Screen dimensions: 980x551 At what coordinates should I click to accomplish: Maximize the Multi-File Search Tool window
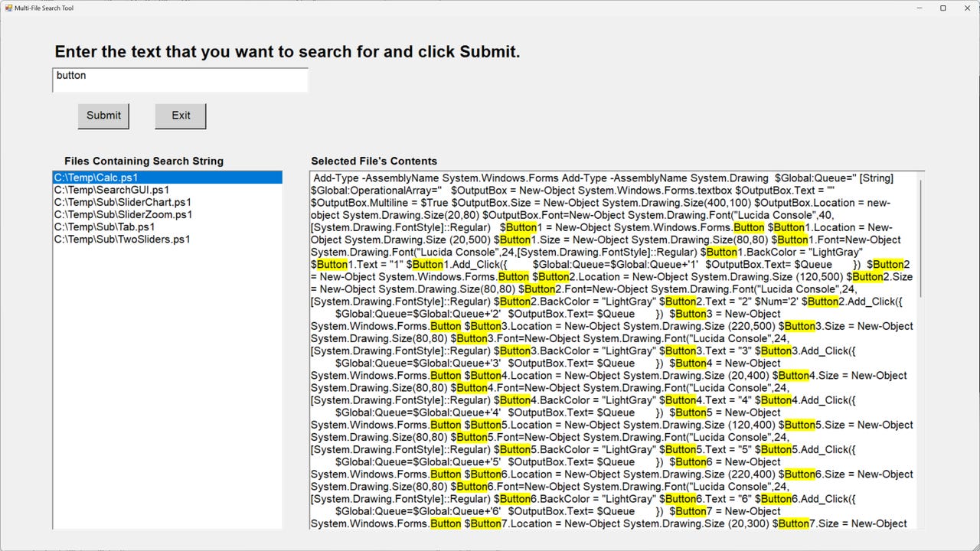coord(942,8)
